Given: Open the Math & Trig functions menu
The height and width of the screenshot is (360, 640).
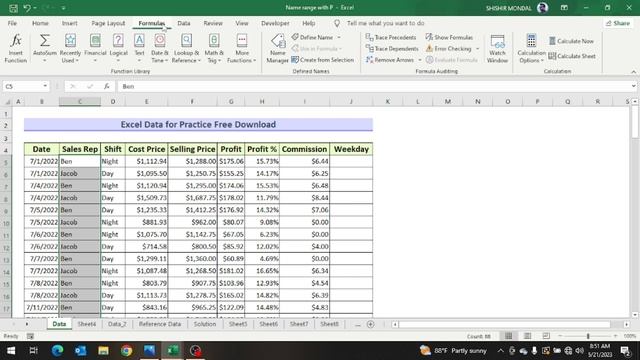Looking at the screenshot, I should tap(214, 48).
